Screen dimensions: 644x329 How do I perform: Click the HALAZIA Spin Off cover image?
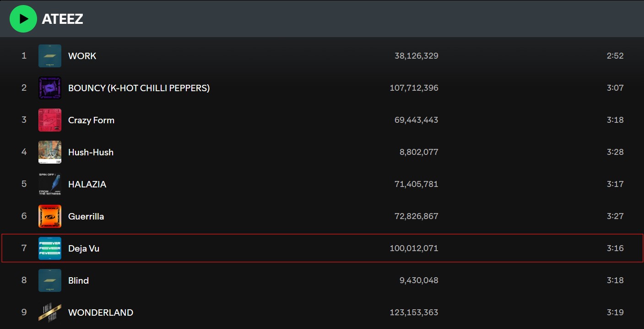[x=50, y=184]
